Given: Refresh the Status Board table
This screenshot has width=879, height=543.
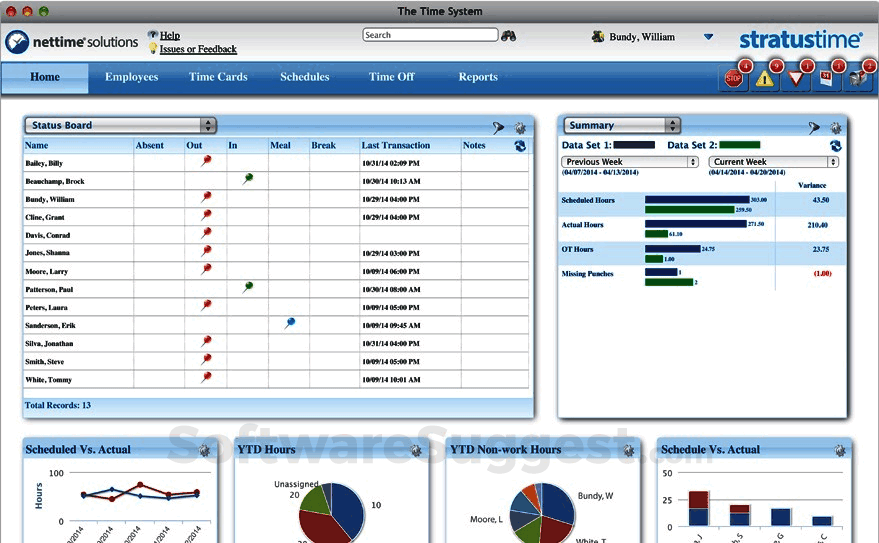Looking at the screenshot, I should pyautogui.click(x=520, y=146).
